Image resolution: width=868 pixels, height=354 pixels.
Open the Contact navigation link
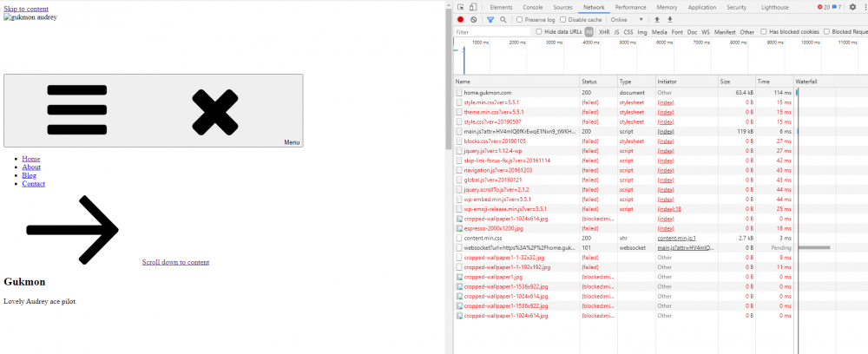point(34,184)
